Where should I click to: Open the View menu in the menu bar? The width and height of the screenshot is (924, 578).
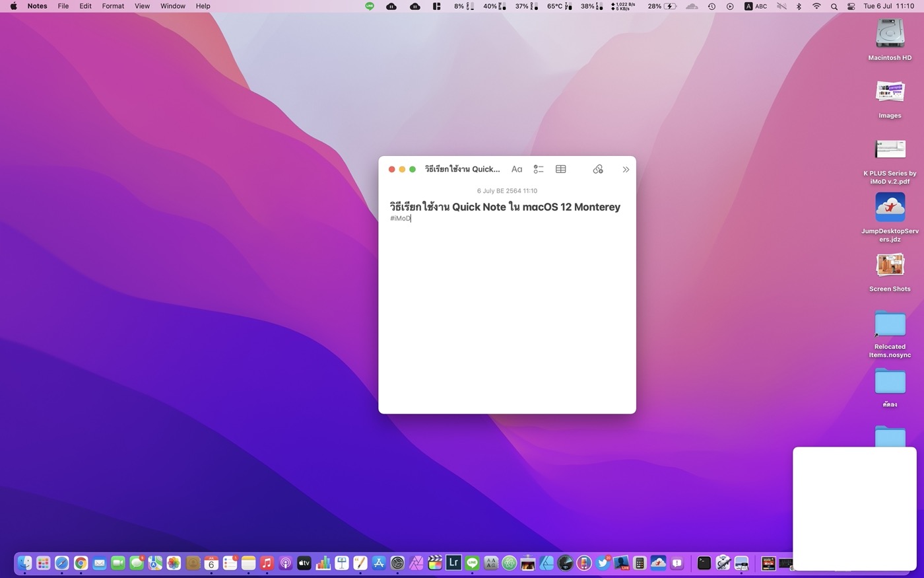pyautogui.click(x=142, y=6)
